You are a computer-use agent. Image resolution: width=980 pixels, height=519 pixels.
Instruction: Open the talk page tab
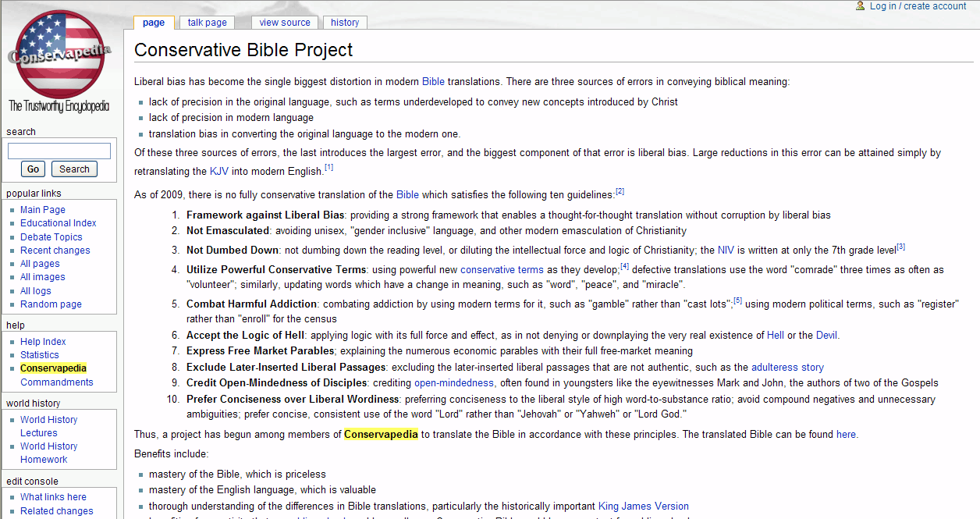(208, 23)
